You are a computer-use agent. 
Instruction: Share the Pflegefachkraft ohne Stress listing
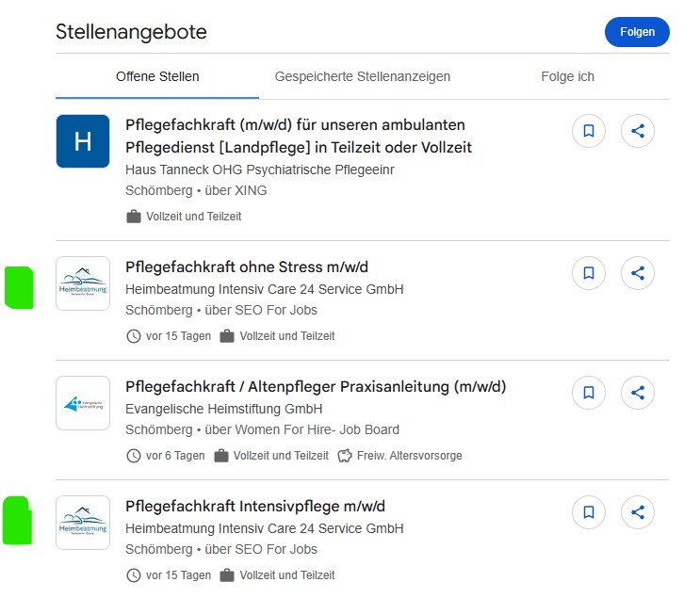(638, 274)
